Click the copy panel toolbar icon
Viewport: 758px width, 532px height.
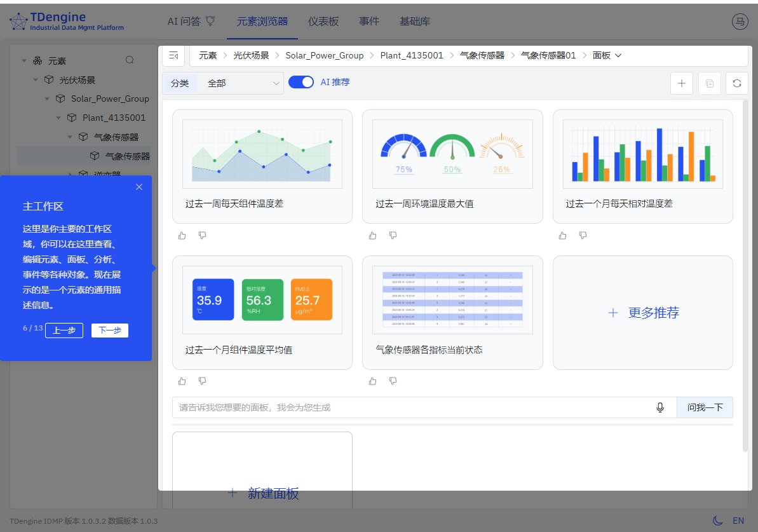[x=710, y=83]
